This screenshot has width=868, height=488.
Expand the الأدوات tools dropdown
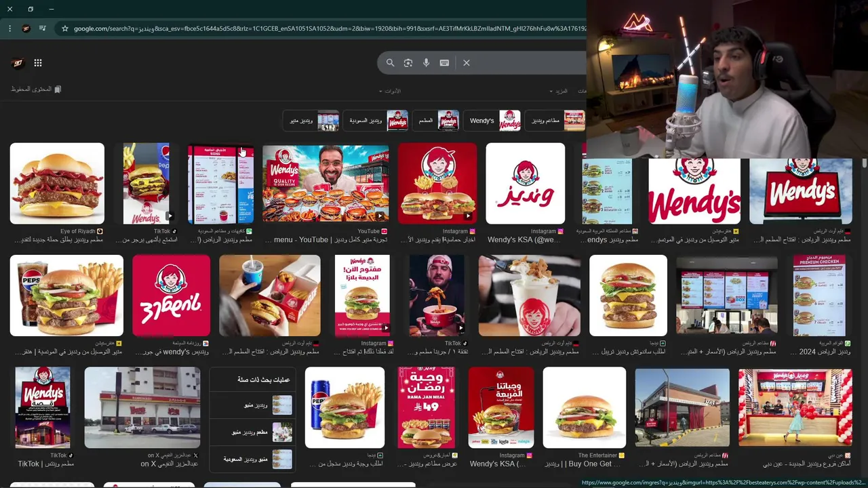point(390,91)
